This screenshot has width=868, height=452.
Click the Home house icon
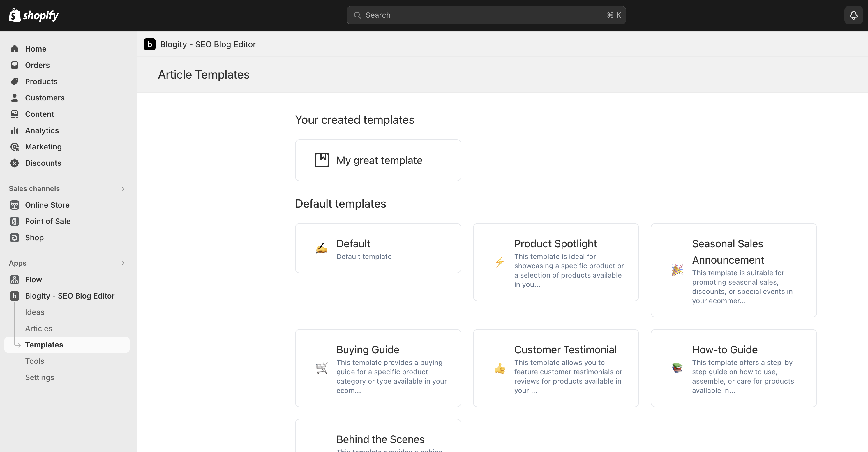15,49
